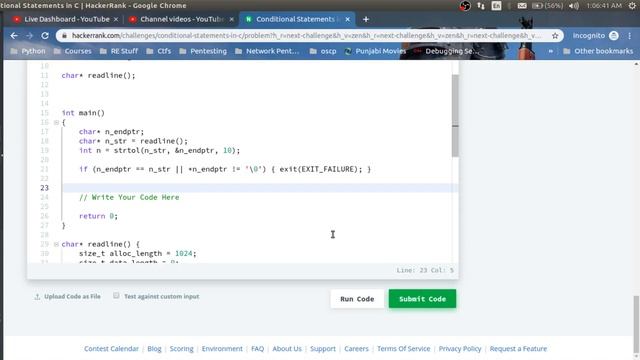
Task: Open the RE Stuff bookmarks folder
Action: click(119, 51)
